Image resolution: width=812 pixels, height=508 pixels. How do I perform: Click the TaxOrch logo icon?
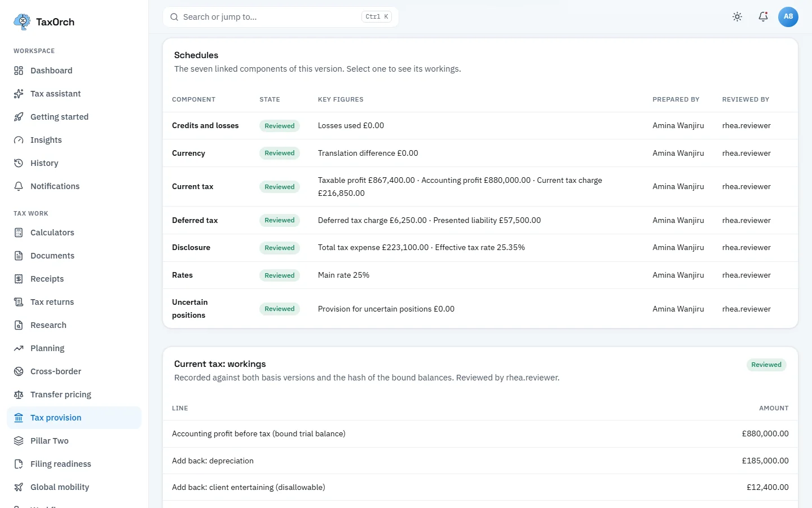[22, 22]
